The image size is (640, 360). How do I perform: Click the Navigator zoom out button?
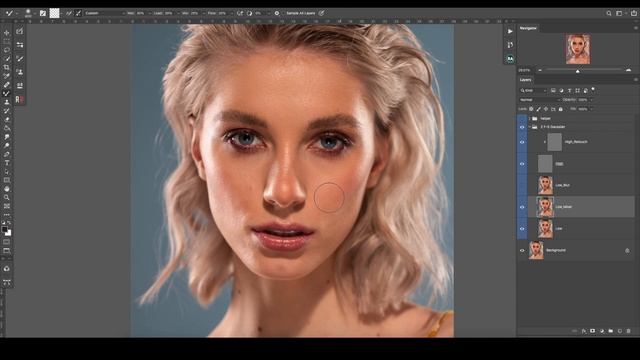540,70
